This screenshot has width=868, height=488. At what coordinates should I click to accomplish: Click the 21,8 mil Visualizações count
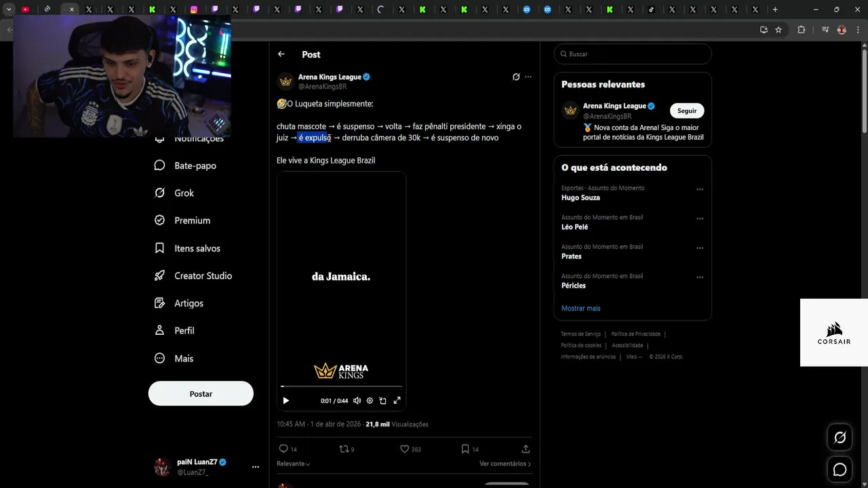pos(397,424)
